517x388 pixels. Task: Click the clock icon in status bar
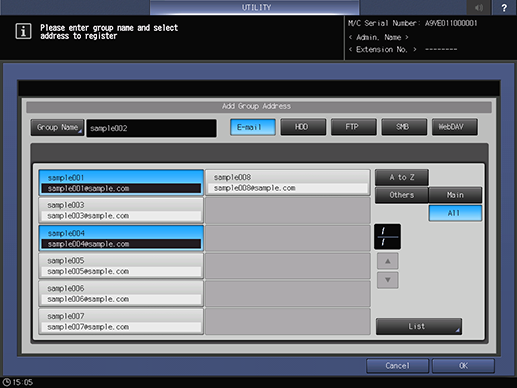pos(6,382)
